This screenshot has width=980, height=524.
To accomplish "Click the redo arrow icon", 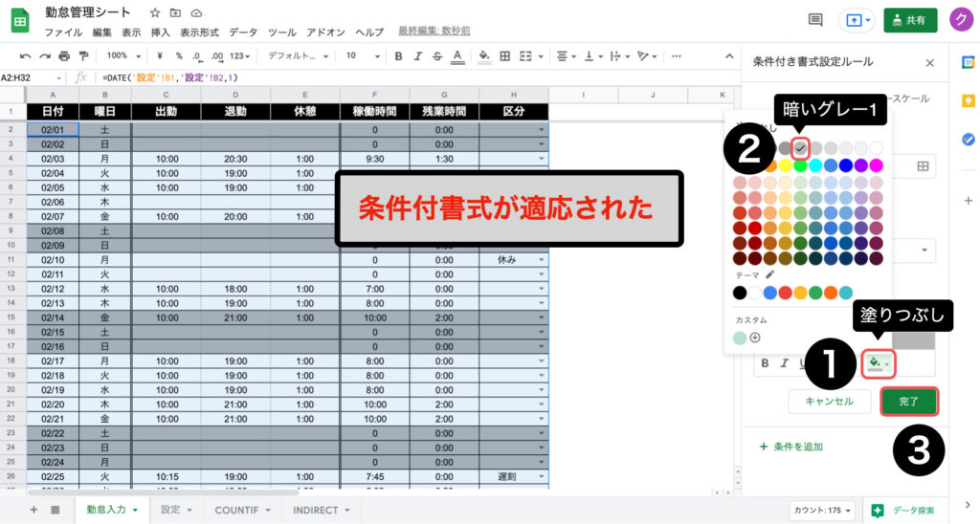I will (x=45, y=56).
